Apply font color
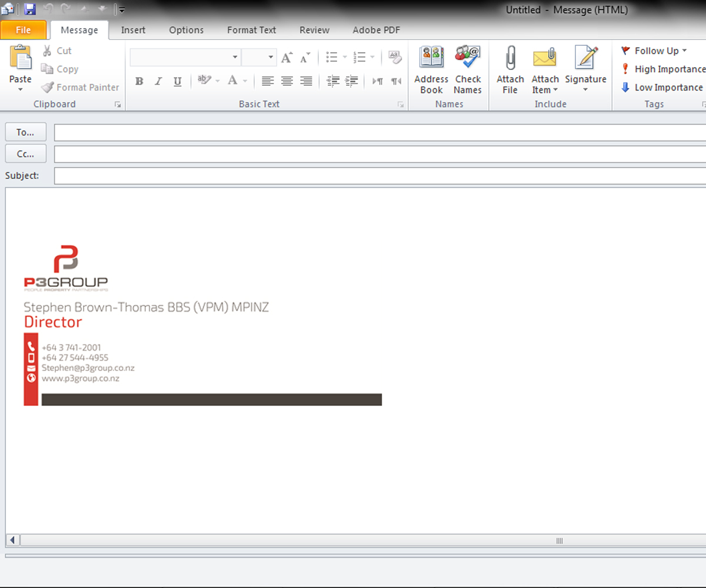The width and height of the screenshot is (706, 588). tap(233, 81)
